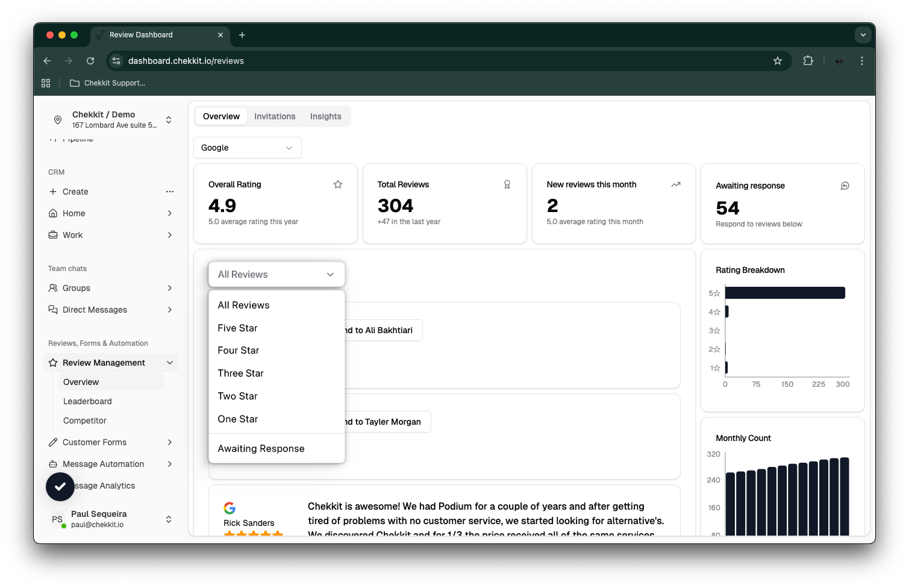Click the site info icon beside URL
Image resolution: width=909 pixels, height=588 pixels.
[x=116, y=61]
